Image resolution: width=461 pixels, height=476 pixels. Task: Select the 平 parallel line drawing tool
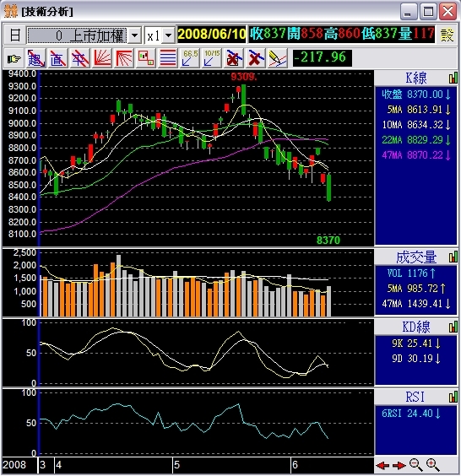(80, 58)
